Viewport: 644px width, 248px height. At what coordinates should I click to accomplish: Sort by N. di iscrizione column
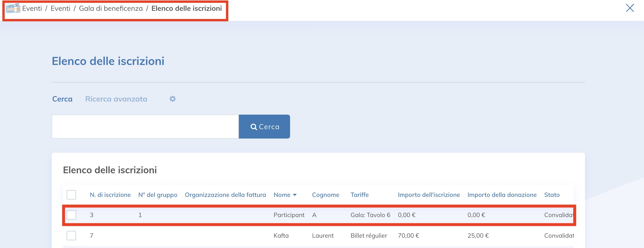tap(110, 195)
